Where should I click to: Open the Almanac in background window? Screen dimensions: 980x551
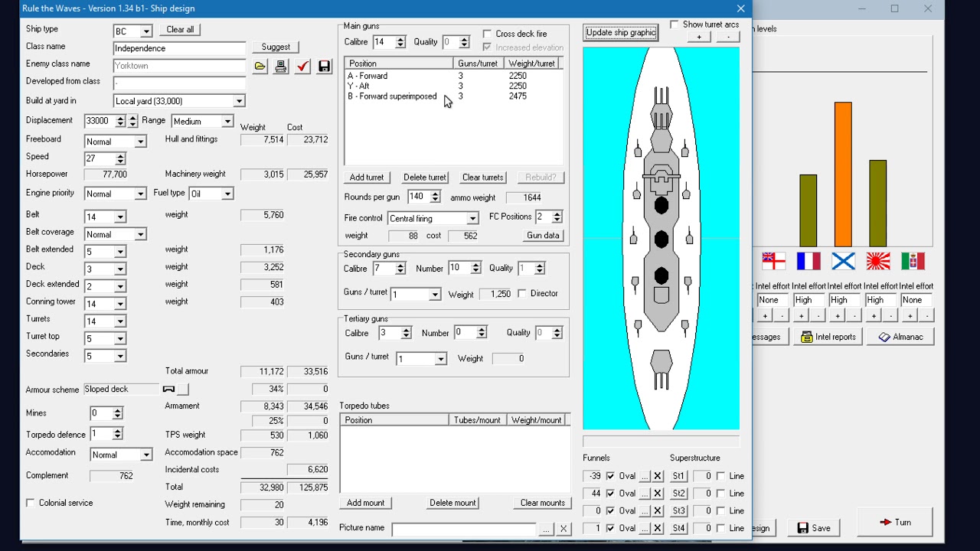tap(900, 337)
